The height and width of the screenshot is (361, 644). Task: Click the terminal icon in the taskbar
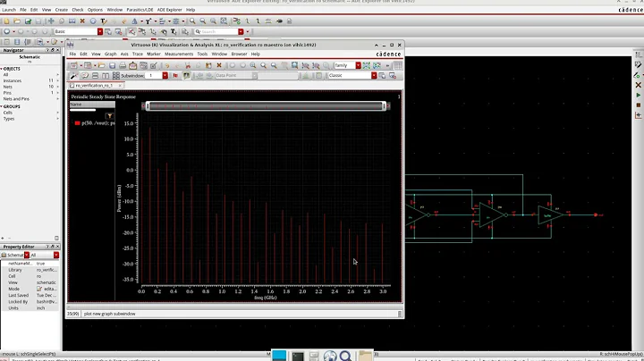297,356
